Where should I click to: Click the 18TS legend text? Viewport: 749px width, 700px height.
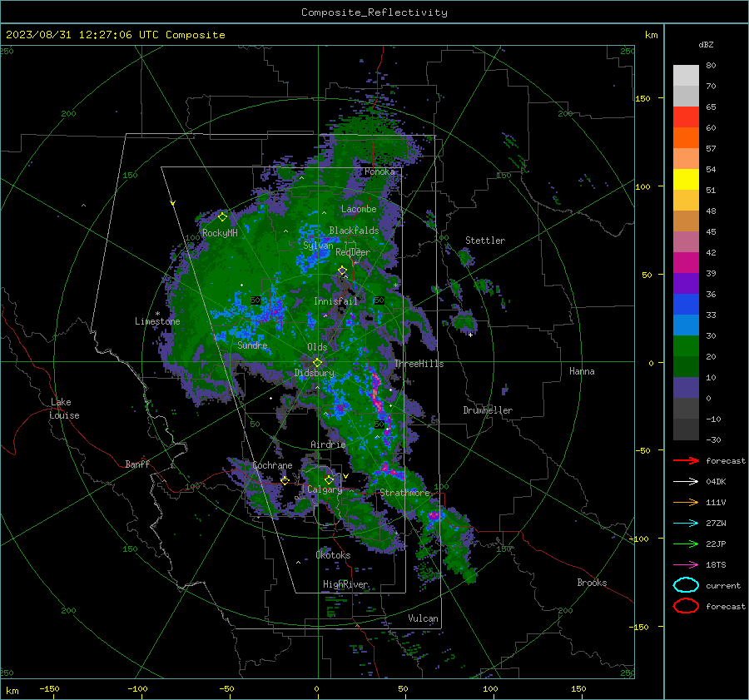click(716, 565)
